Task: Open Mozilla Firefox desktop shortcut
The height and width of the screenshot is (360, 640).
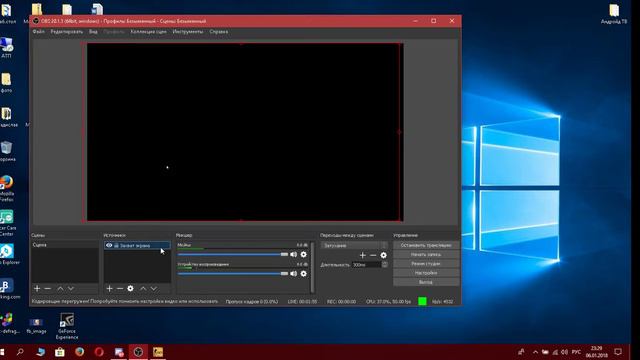Action: pos(6,189)
